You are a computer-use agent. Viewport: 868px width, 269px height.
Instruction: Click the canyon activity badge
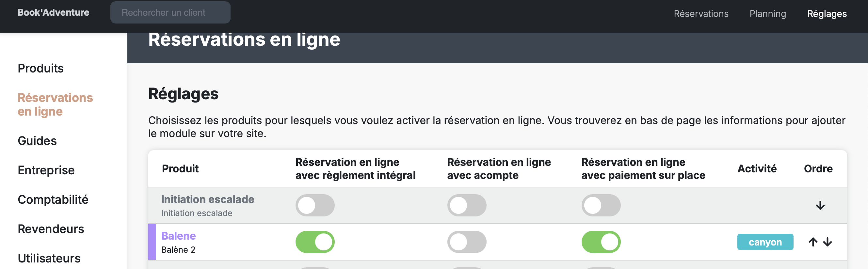point(765,242)
